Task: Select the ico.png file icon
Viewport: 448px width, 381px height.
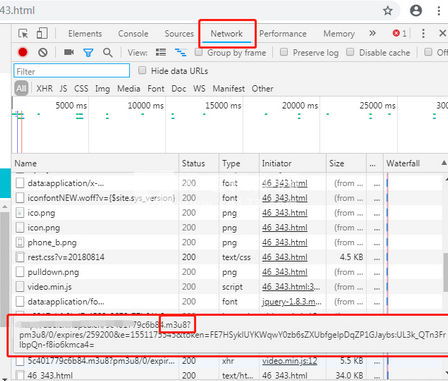Action: click(20, 213)
